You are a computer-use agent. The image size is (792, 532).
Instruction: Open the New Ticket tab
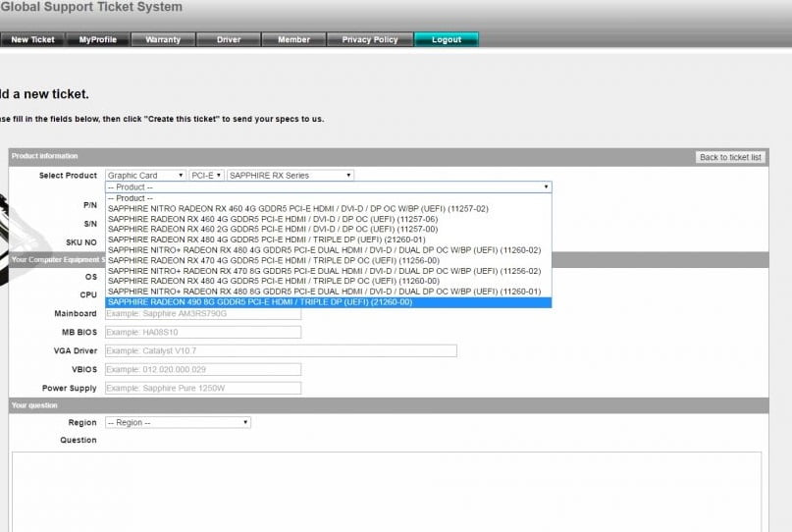[x=33, y=39]
